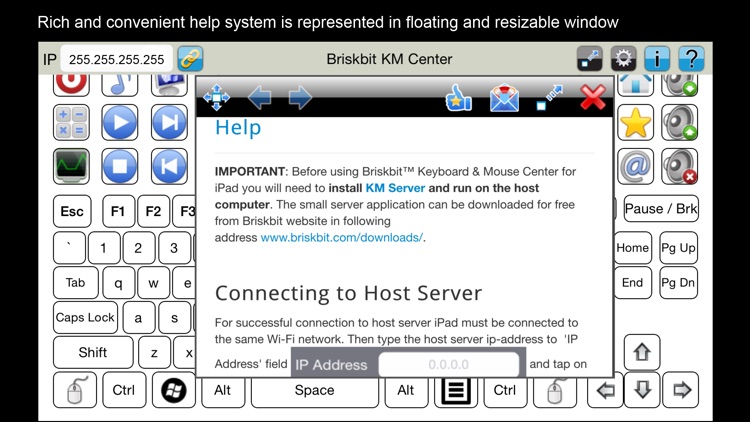
Task: Tap the right arrow key
Action: [x=681, y=390]
